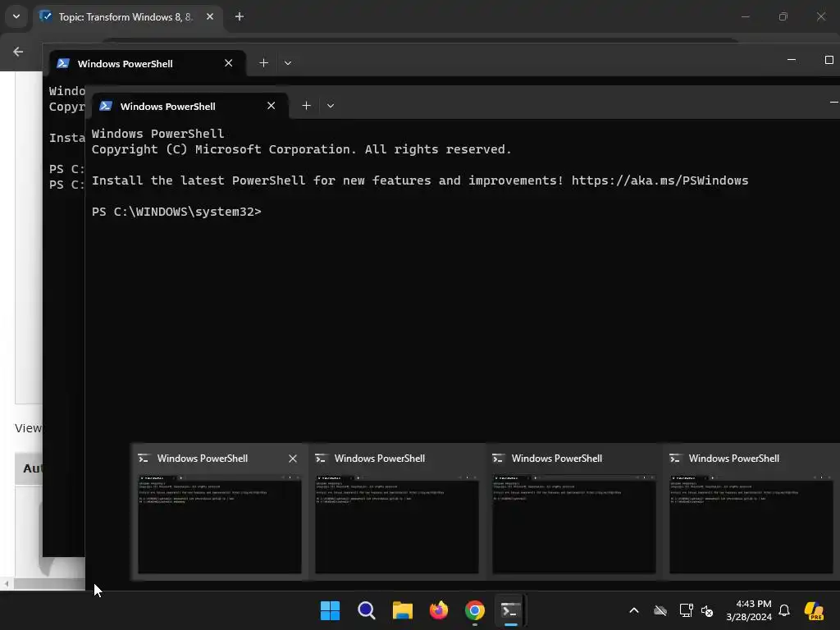This screenshot has width=840, height=630.
Task: Show hidden system tray icons
Action: tap(634, 610)
